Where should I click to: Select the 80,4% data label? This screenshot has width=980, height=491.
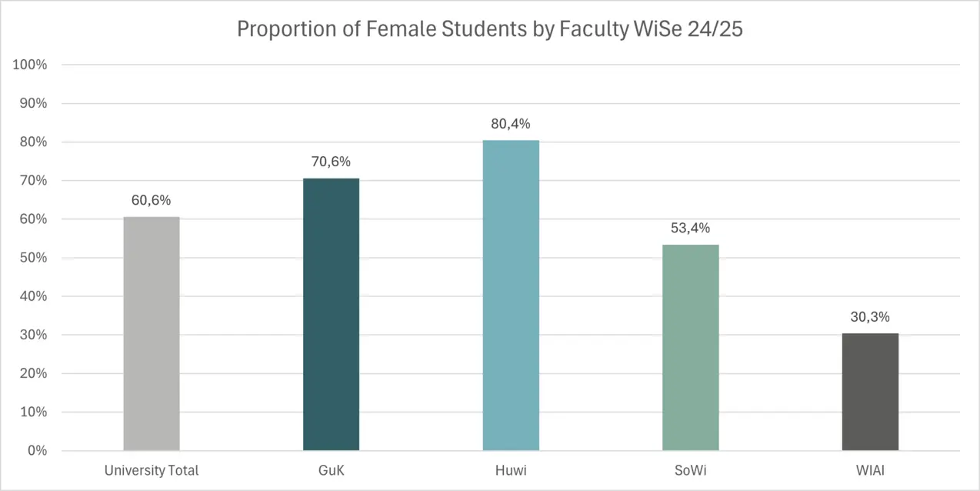(x=511, y=124)
